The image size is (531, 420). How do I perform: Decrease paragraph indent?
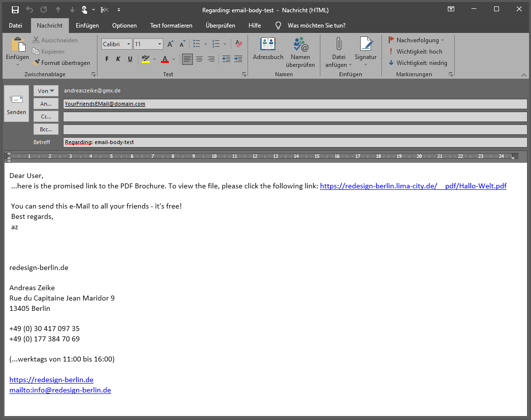coord(226,59)
